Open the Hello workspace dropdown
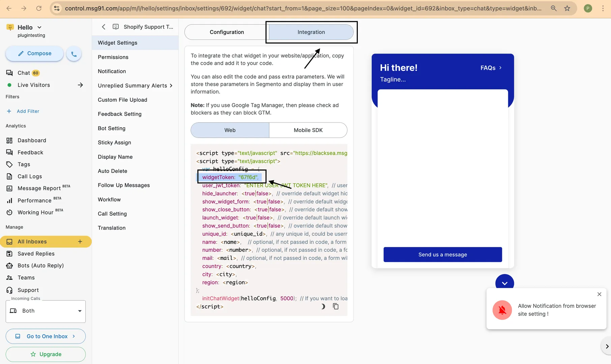Image resolution: width=611 pixels, height=364 pixels. 39,27
